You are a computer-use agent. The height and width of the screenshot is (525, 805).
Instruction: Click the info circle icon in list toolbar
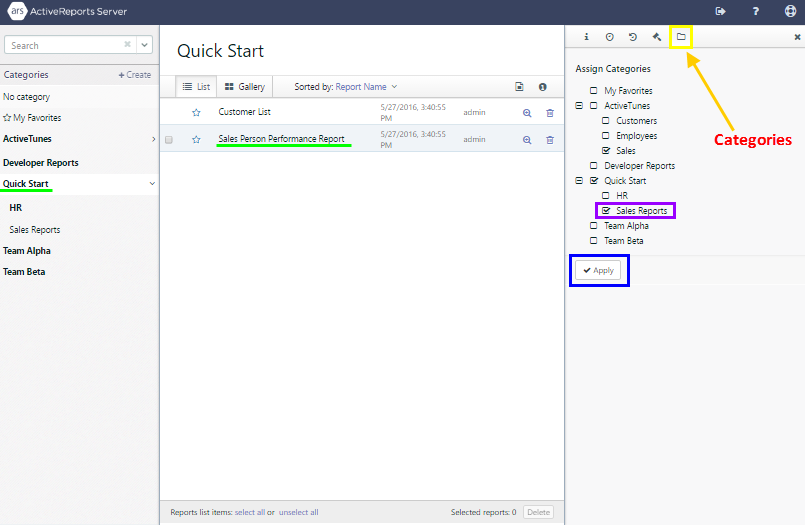point(543,87)
